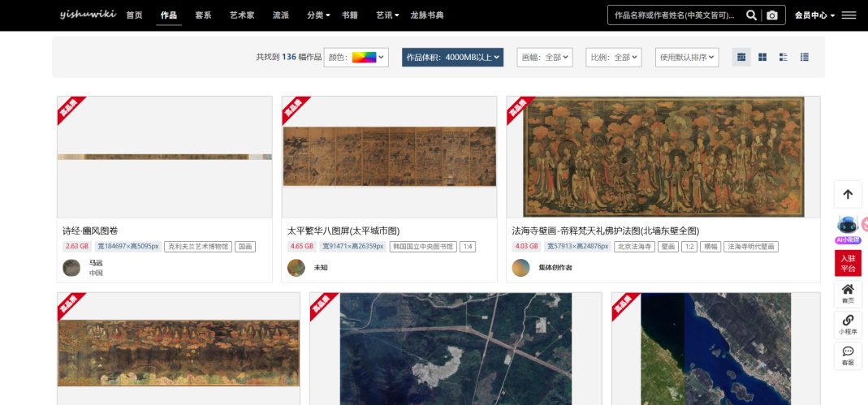Image resolution: width=868 pixels, height=405 pixels.
Task: Open the 使用默认排序 sort dropdown
Action: pos(687,57)
